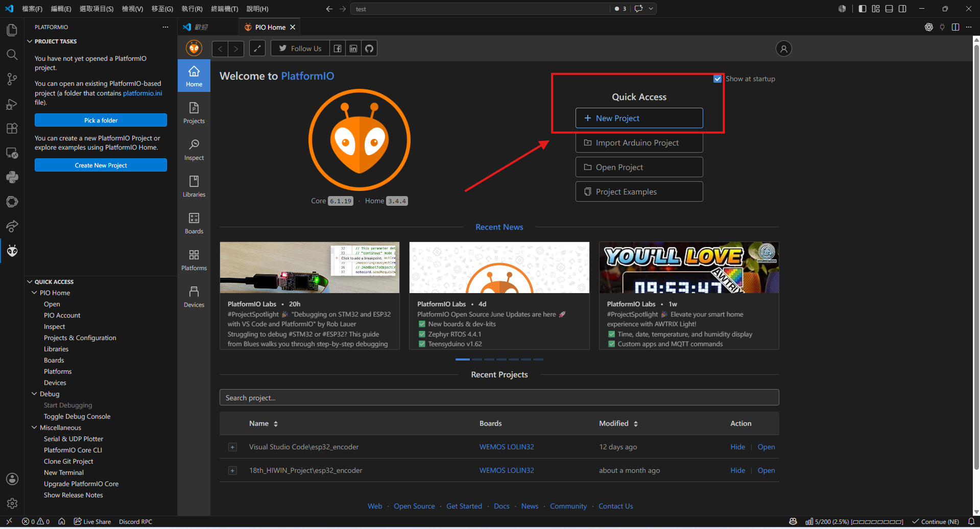Click Project Examples button

pyautogui.click(x=639, y=191)
